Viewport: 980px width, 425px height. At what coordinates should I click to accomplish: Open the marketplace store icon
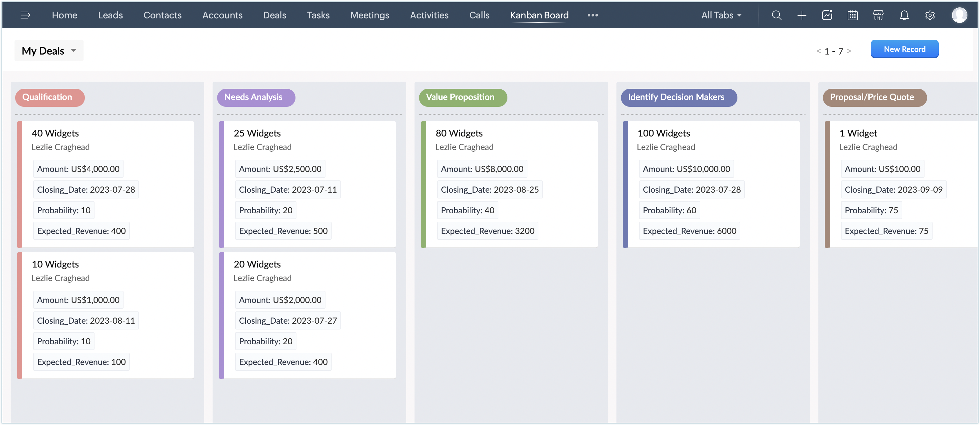(x=878, y=15)
